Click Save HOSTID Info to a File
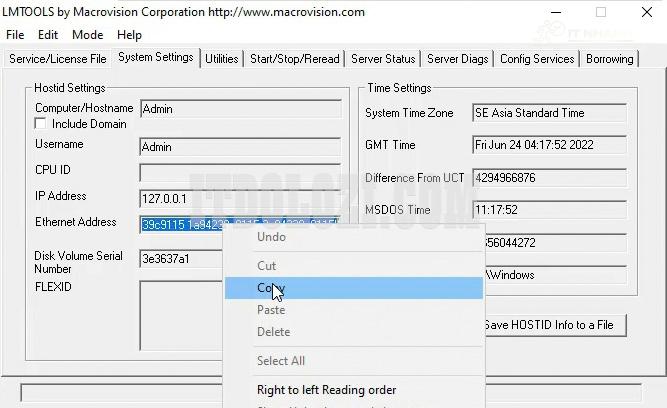The image size is (667, 408). coord(550,325)
